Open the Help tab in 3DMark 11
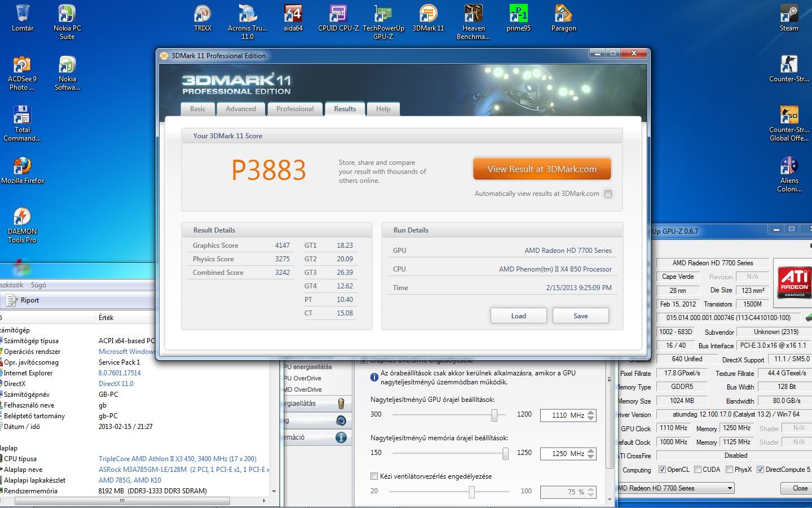The height and width of the screenshot is (508, 812). tap(383, 109)
